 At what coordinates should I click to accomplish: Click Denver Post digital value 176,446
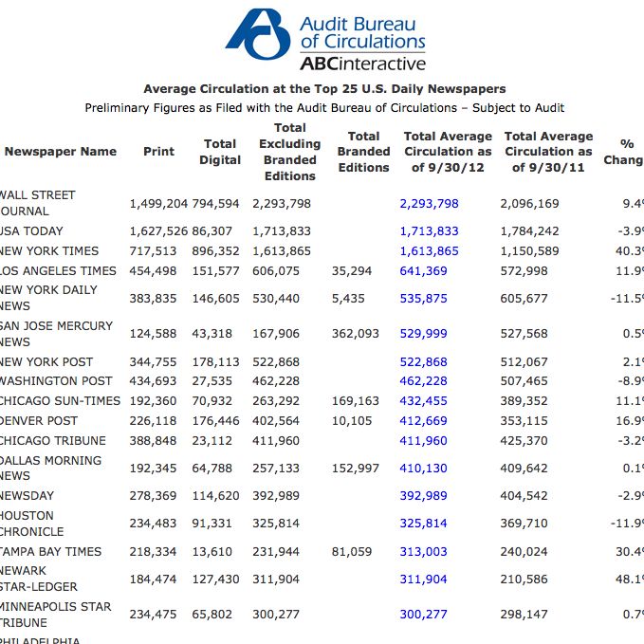215,420
